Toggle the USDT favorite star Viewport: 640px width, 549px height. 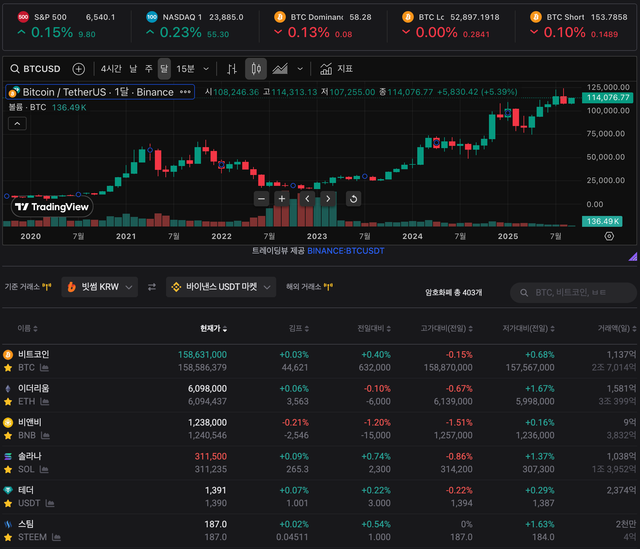tap(8, 503)
